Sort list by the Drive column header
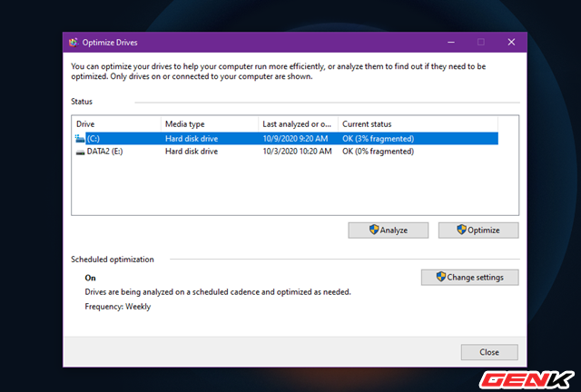Image resolution: width=581 pixels, height=392 pixels. click(x=116, y=123)
